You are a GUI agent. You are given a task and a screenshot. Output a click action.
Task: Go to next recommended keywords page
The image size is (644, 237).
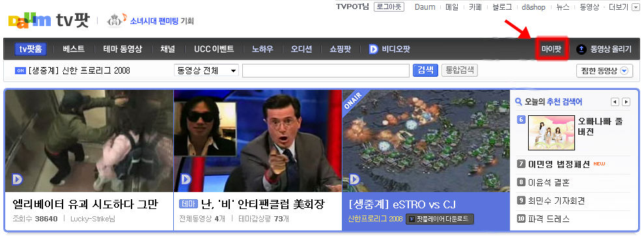[x=626, y=102]
